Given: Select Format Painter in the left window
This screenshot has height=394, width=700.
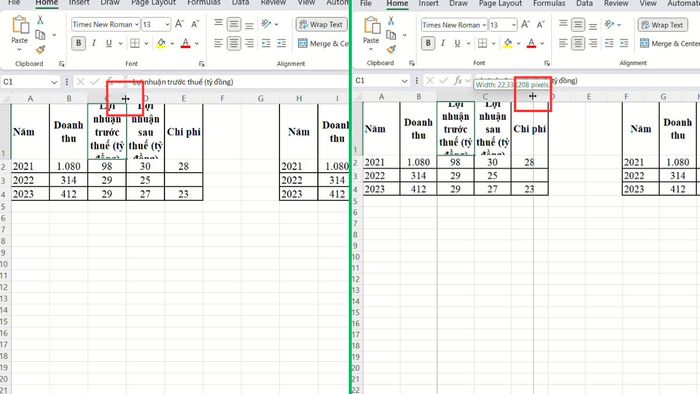Looking at the screenshot, I should (x=40, y=50).
